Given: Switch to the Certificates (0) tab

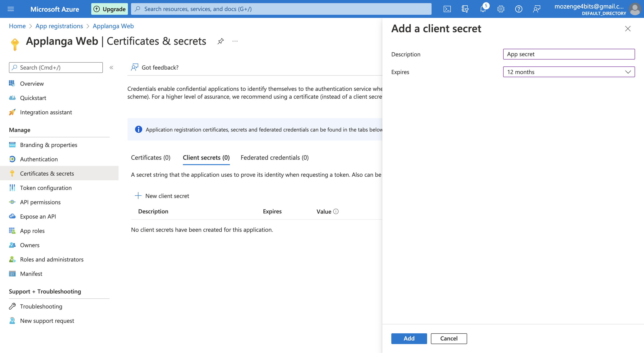Looking at the screenshot, I should 151,158.
